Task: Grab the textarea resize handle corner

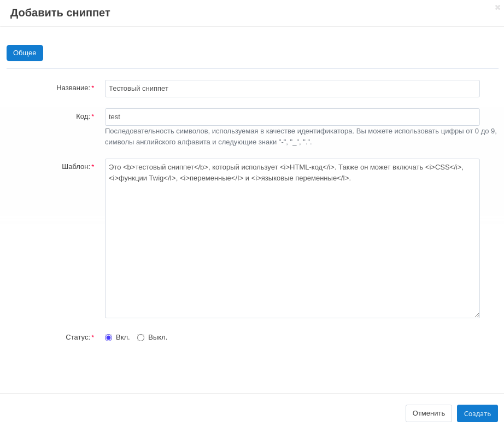Action: [477, 315]
